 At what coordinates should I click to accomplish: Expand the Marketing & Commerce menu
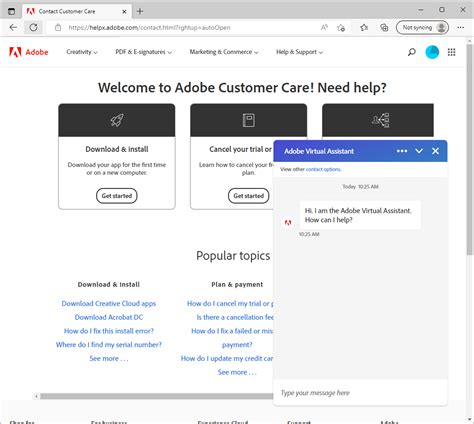224,52
